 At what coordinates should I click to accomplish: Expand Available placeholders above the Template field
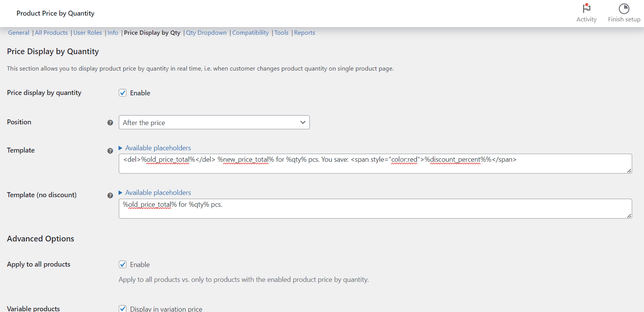pos(155,148)
